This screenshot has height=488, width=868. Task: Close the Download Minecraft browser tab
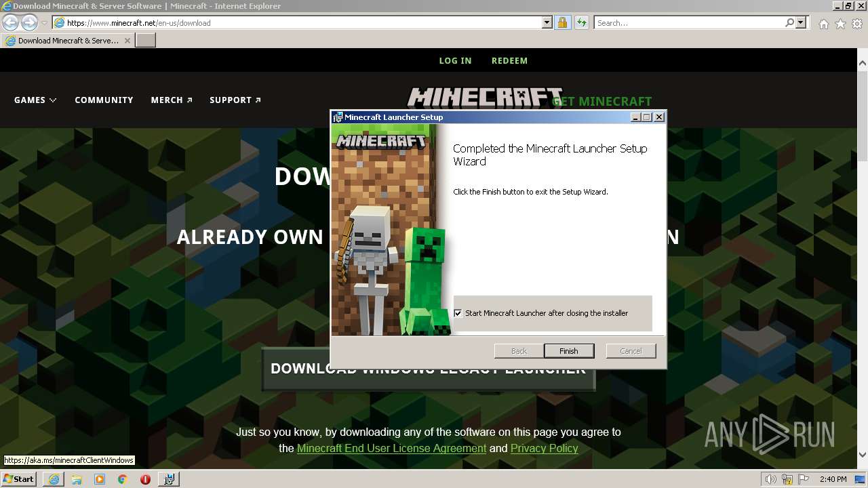(x=127, y=41)
